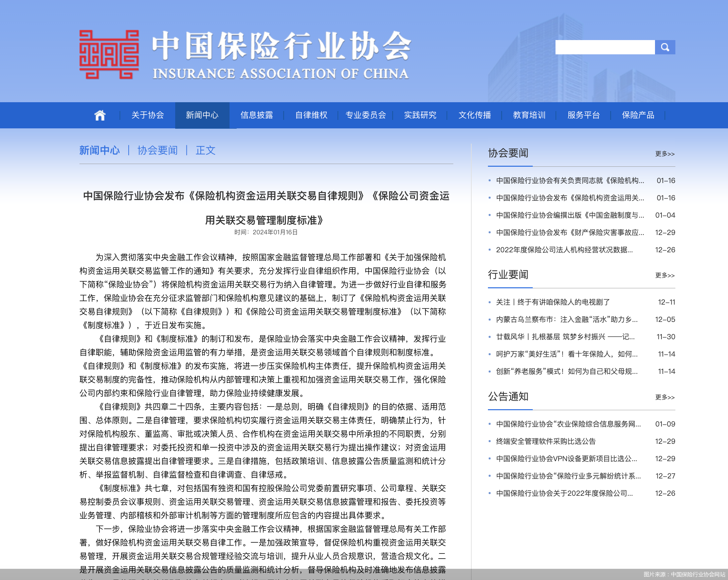Open notice 中国保险行业协会“农业保险综合信息服务网...
The image size is (728, 580).
pos(568,424)
